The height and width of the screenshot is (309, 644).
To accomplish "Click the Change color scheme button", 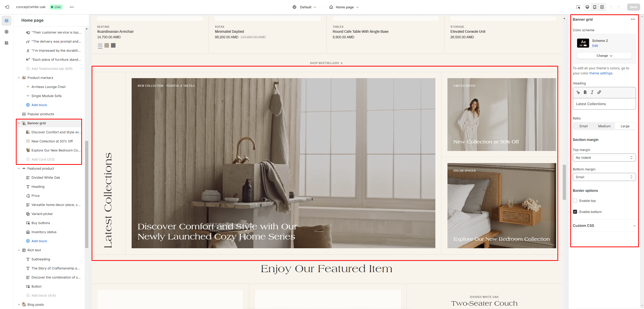I will (604, 56).
